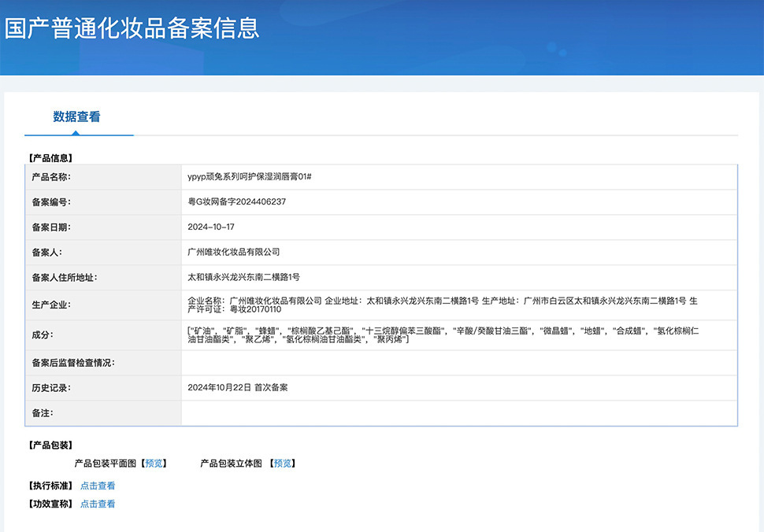Preview the 产品包装平面图 link
764x532 pixels.
point(154,464)
